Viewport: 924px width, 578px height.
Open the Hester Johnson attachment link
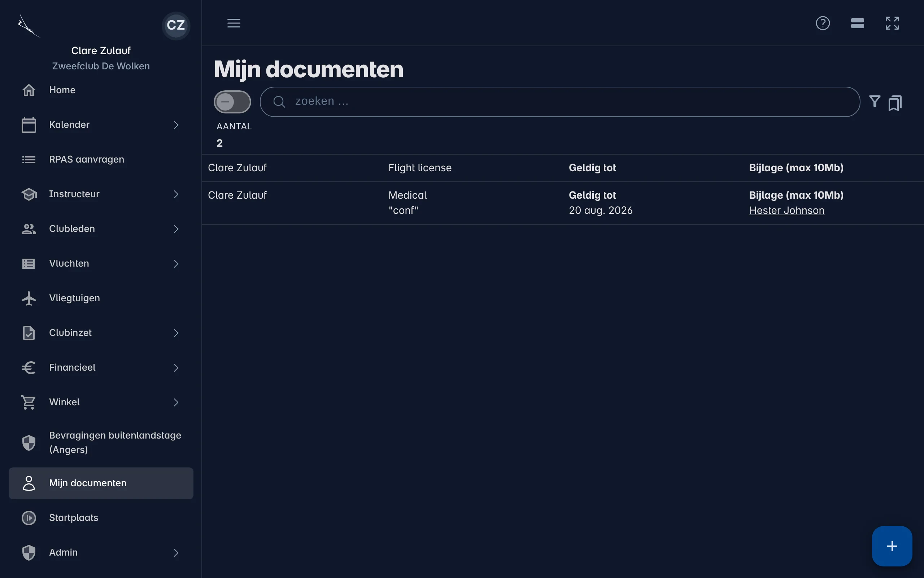click(786, 211)
